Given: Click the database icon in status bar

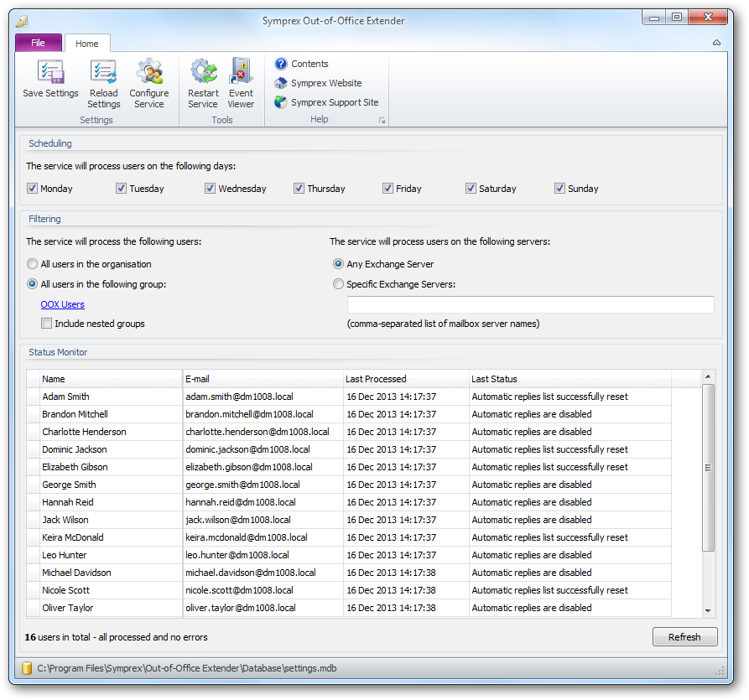Looking at the screenshot, I should pos(27,668).
